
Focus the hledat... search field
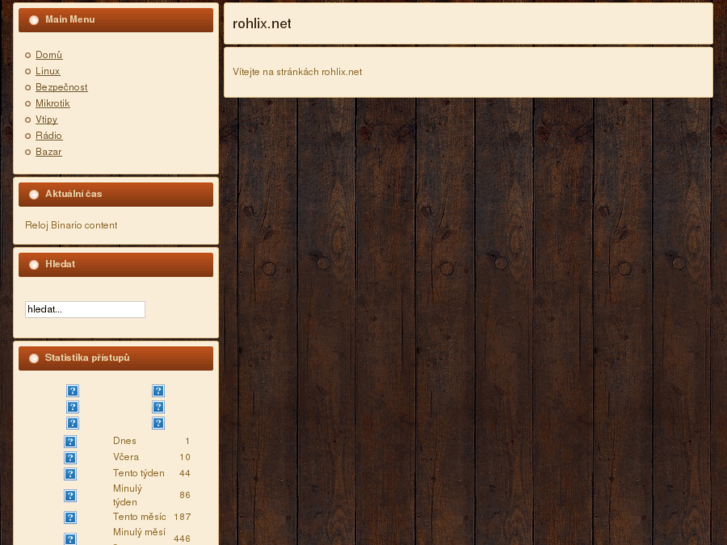point(85,309)
